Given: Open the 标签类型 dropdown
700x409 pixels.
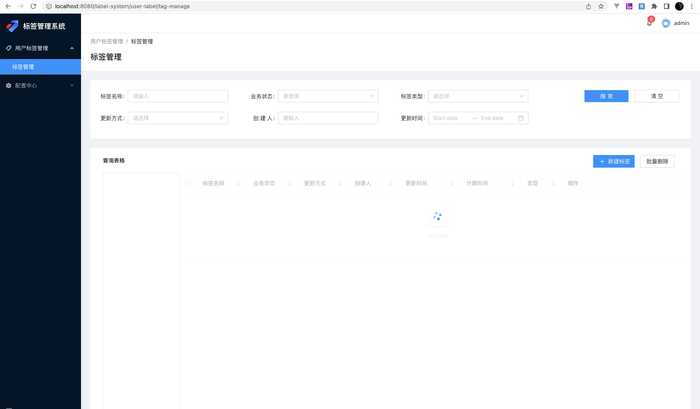Looking at the screenshot, I should coord(477,96).
